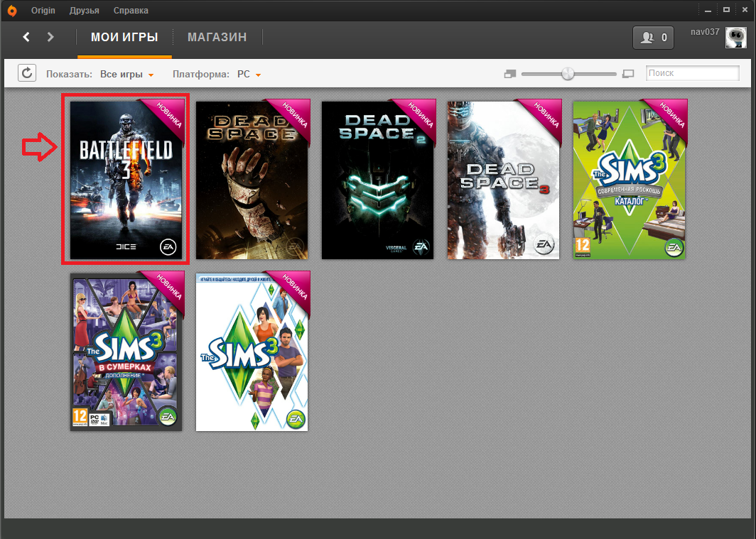
Task: Click the tile size slider handle
Action: [568, 73]
